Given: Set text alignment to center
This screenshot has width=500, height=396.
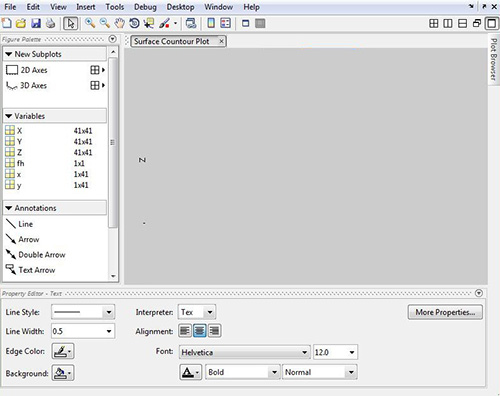Looking at the screenshot, I should pos(199,331).
